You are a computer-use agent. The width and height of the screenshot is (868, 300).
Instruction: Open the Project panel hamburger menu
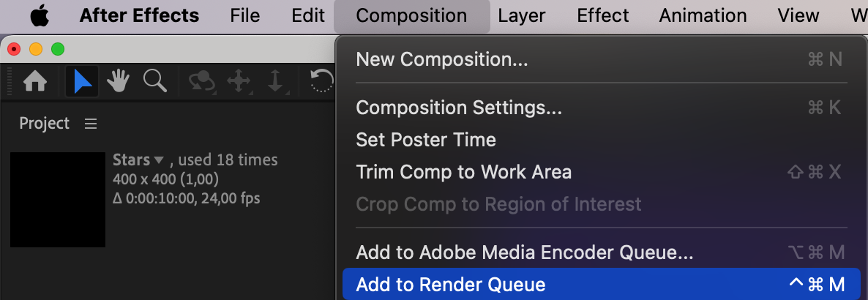click(x=91, y=124)
